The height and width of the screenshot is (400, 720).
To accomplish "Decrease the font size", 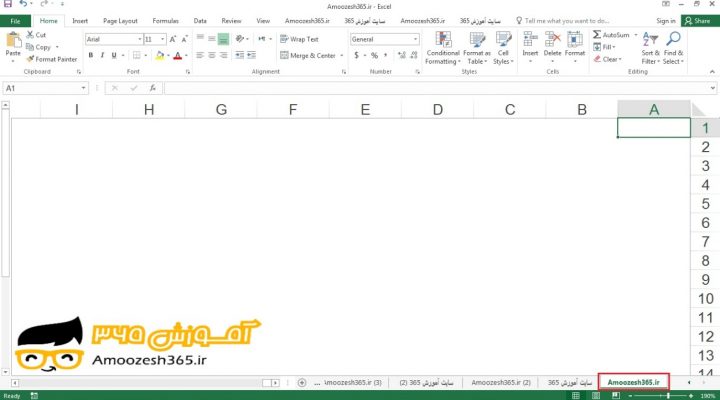I will pos(184,39).
